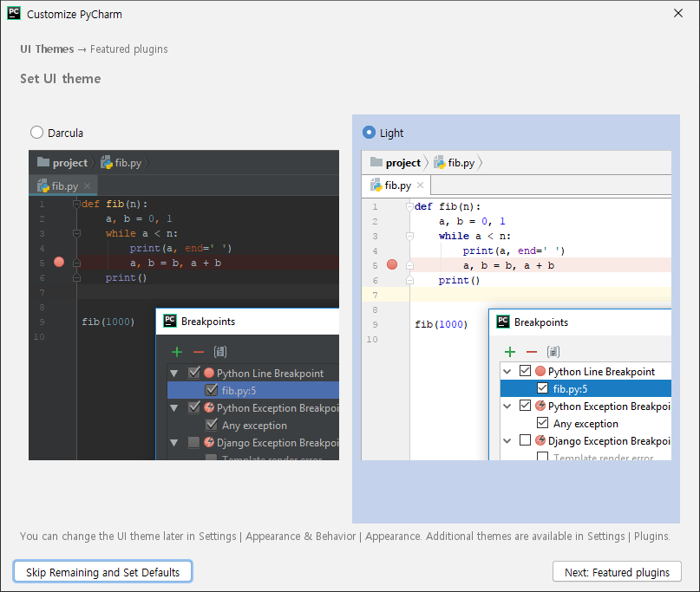This screenshot has height=592, width=700.
Task: Collapse Django Exception Breakpoint node in Darcula preview
Action: (174, 443)
